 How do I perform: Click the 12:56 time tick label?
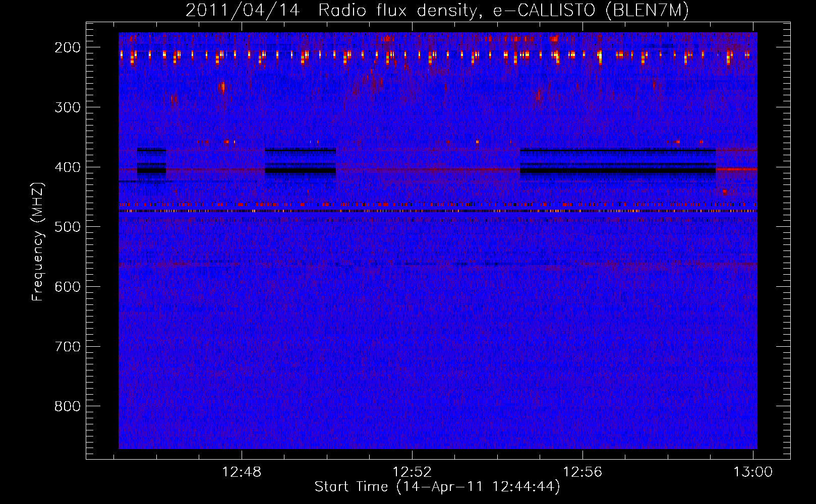582,472
